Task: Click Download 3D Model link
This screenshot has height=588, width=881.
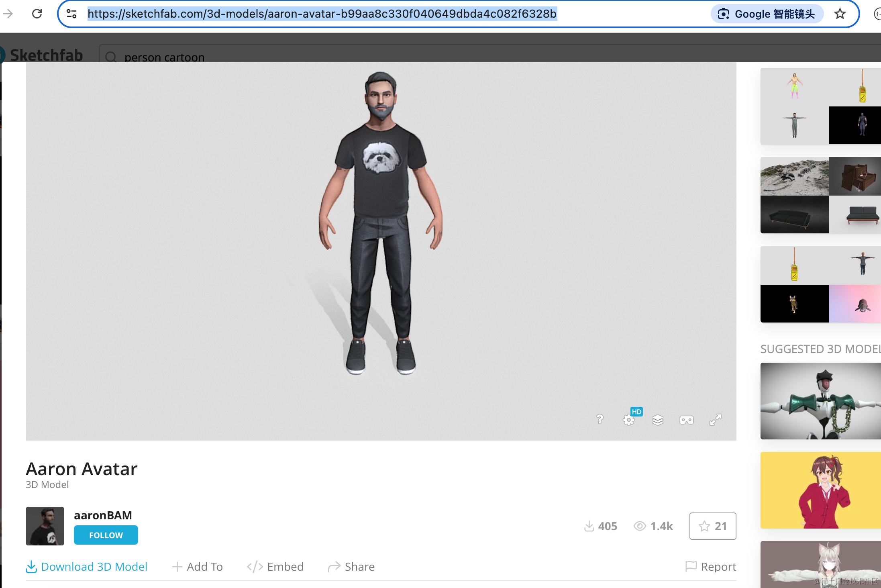Action: coord(86,566)
